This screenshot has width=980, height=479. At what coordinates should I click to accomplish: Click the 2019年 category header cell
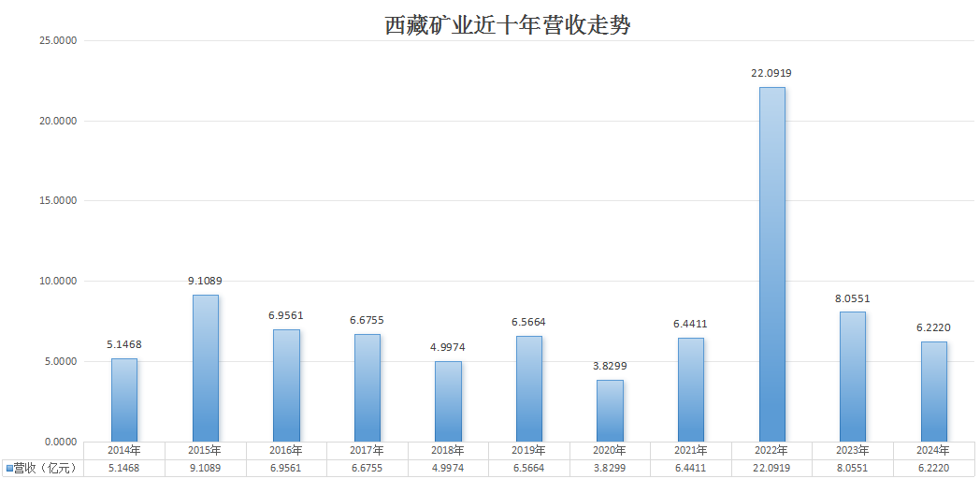click(x=528, y=451)
